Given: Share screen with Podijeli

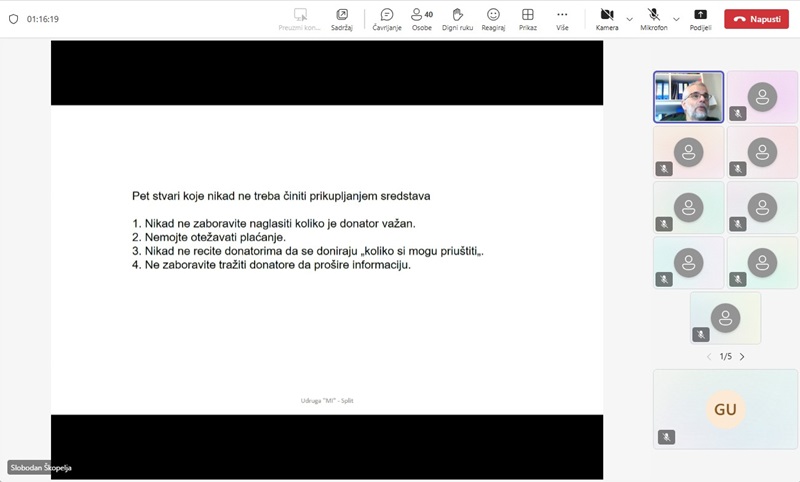Looking at the screenshot, I should (700, 19).
